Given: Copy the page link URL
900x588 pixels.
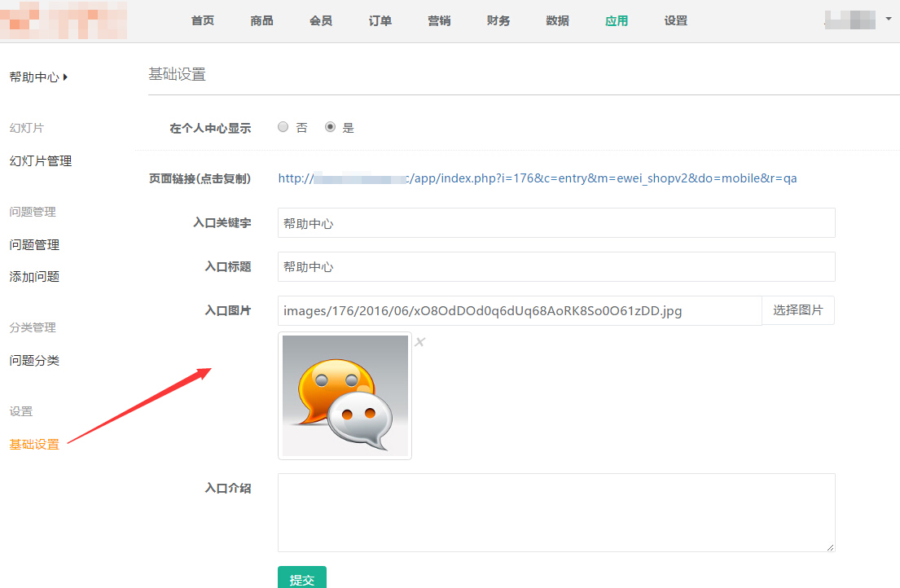Looking at the screenshot, I should (x=537, y=178).
